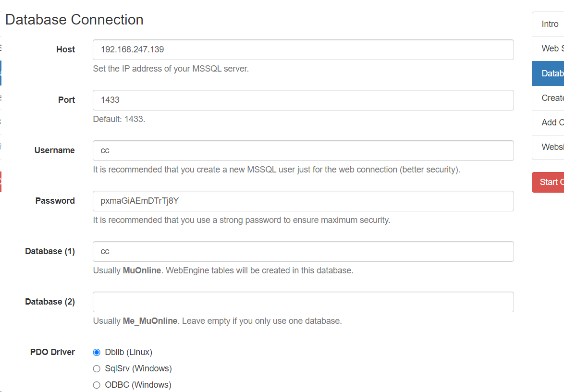Click into the Username text box
564x392 pixels.
tap(303, 150)
